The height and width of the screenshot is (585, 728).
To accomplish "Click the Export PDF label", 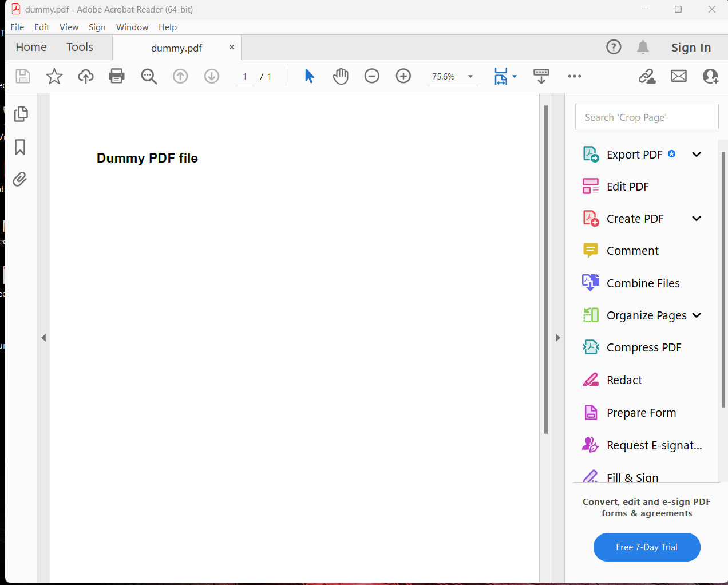I will [634, 155].
